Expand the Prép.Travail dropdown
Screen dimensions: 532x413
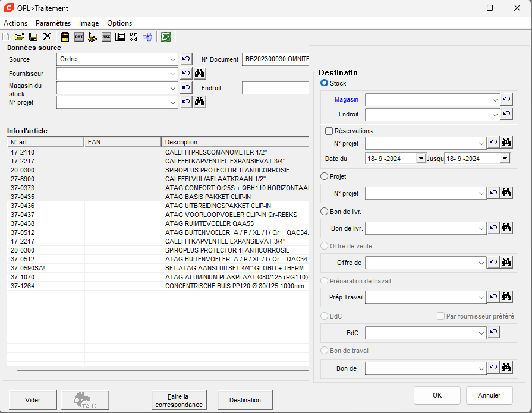481,297
